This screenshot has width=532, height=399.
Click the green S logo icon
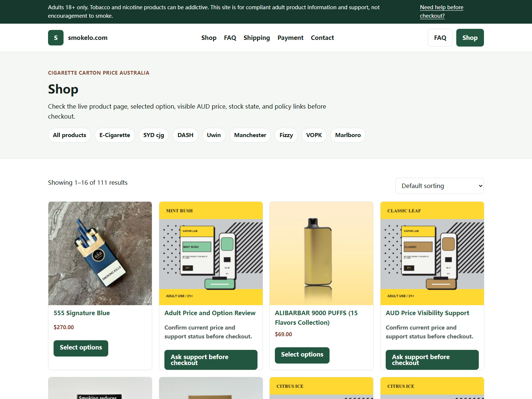tap(56, 38)
